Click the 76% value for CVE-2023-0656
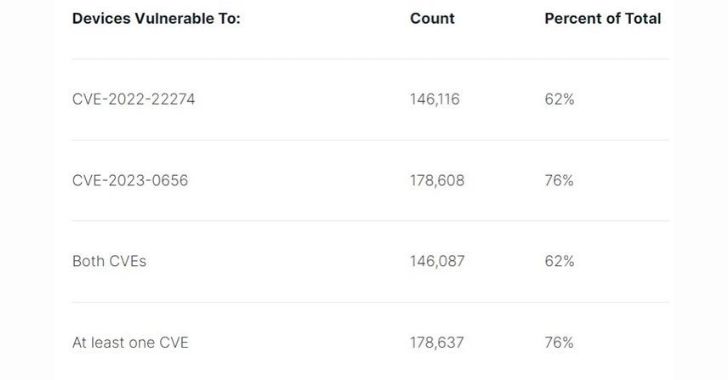This screenshot has width=728, height=380. pos(559,180)
